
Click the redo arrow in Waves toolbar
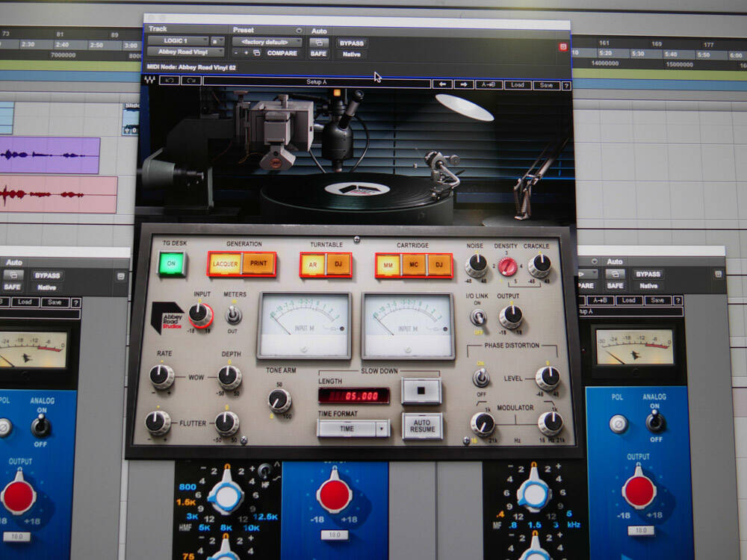click(x=191, y=81)
